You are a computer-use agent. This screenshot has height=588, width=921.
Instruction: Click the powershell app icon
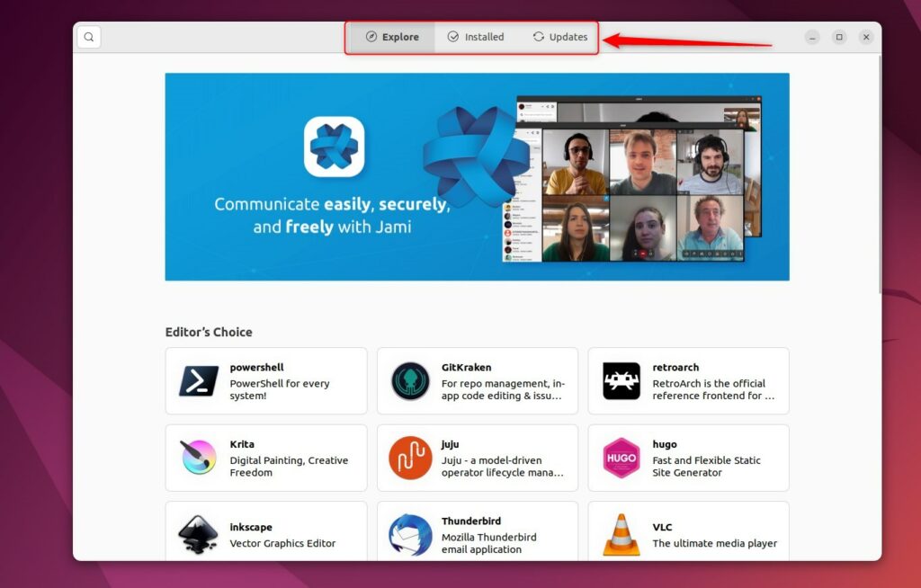click(x=199, y=380)
